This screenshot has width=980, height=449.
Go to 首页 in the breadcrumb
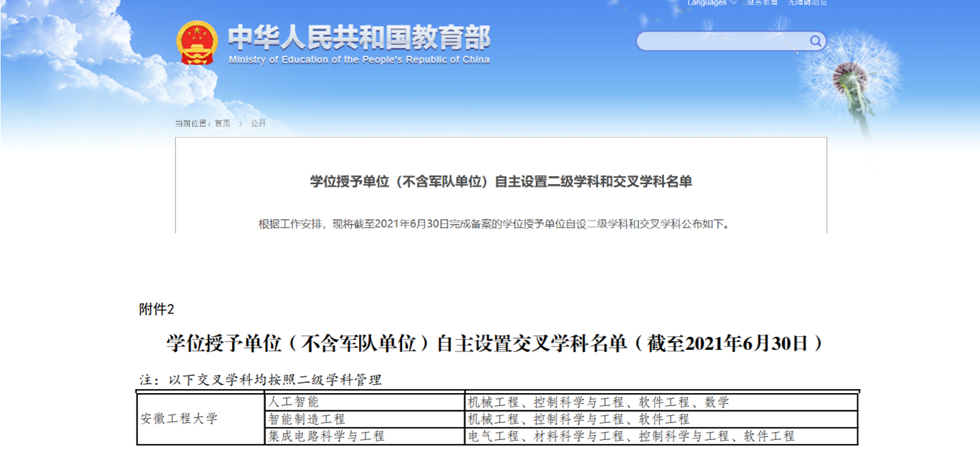(x=222, y=123)
